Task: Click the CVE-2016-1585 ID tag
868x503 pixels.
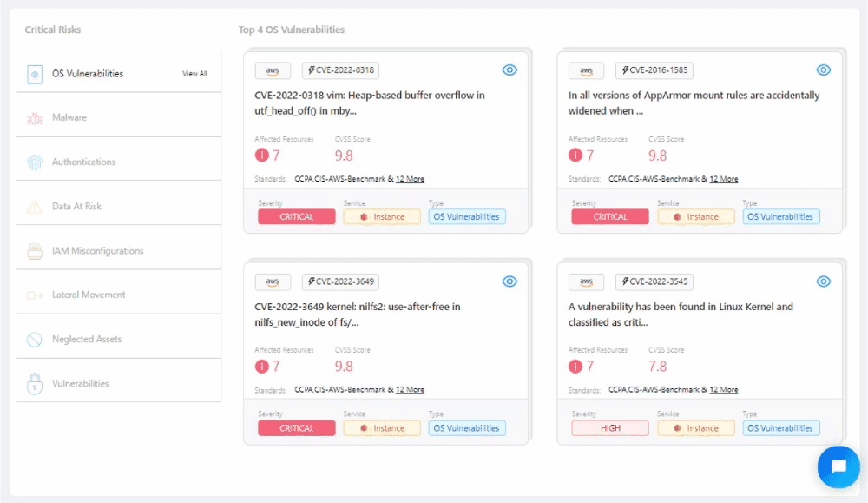Action: tap(654, 70)
